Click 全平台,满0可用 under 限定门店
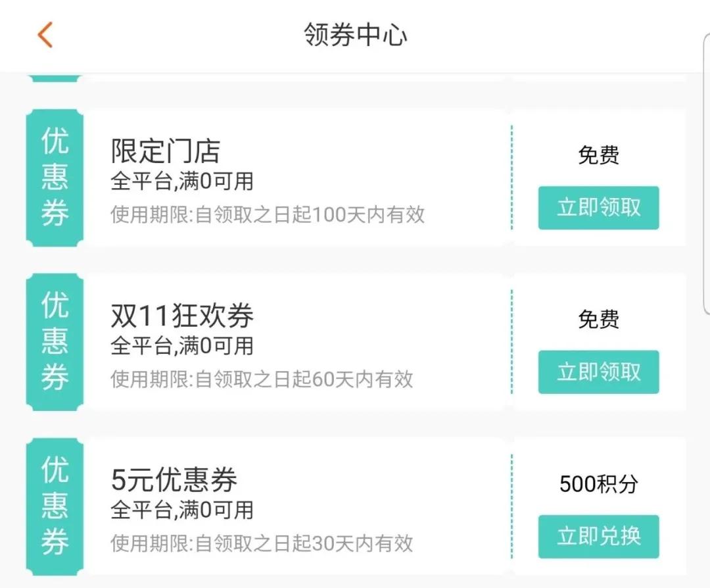 (x=182, y=182)
